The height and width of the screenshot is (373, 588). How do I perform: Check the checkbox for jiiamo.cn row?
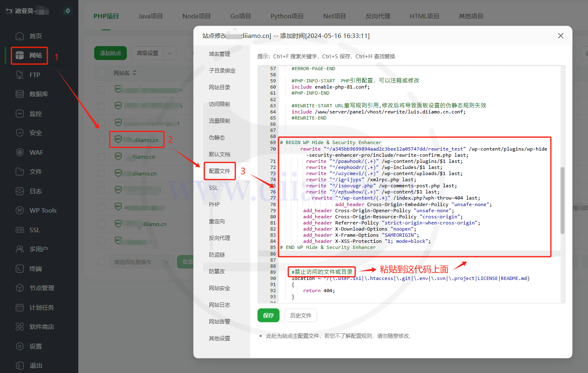pyautogui.click(x=102, y=224)
